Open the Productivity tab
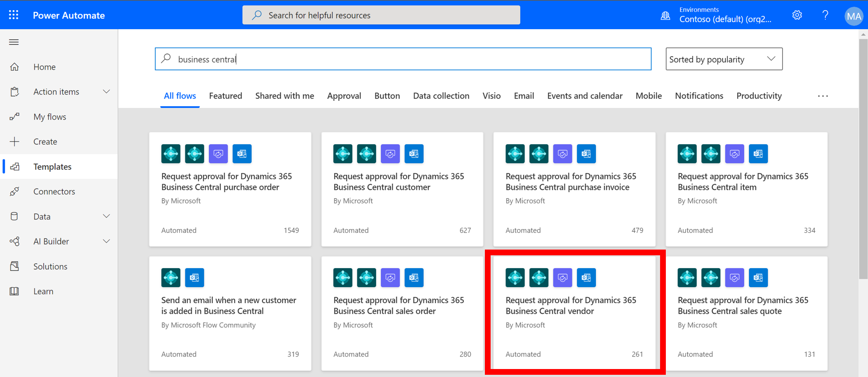The width and height of the screenshot is (868, 377). click(x=759, y=96)
